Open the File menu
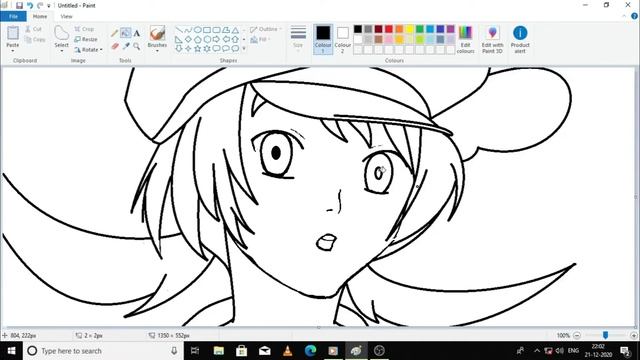Viewport: 640px width, 360px height. pos(13,16)
